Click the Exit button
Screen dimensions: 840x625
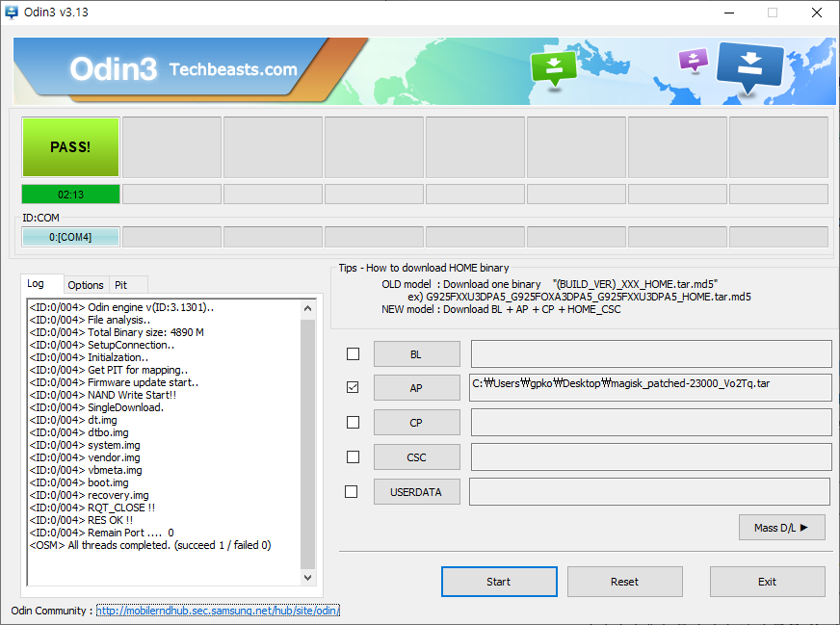(x=767, y=582)
